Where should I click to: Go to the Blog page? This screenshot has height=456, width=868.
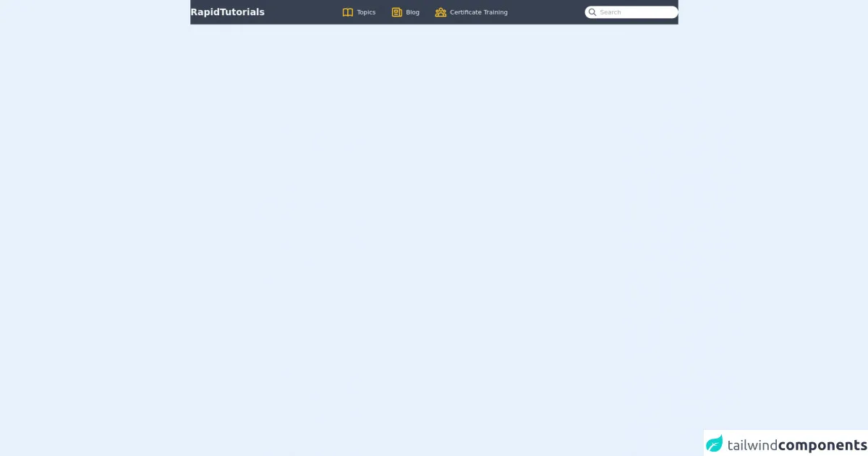point(412,12)
